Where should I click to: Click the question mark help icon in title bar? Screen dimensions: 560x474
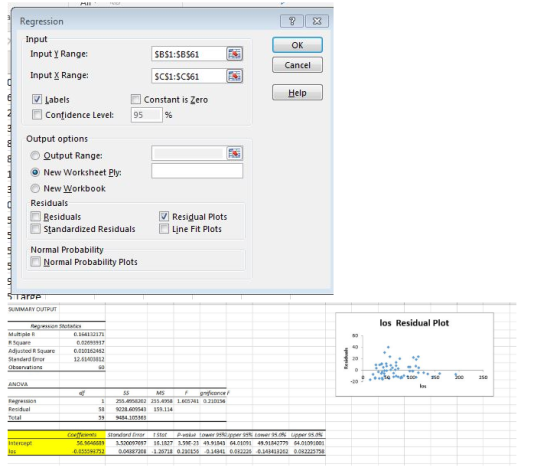point(292,21)
